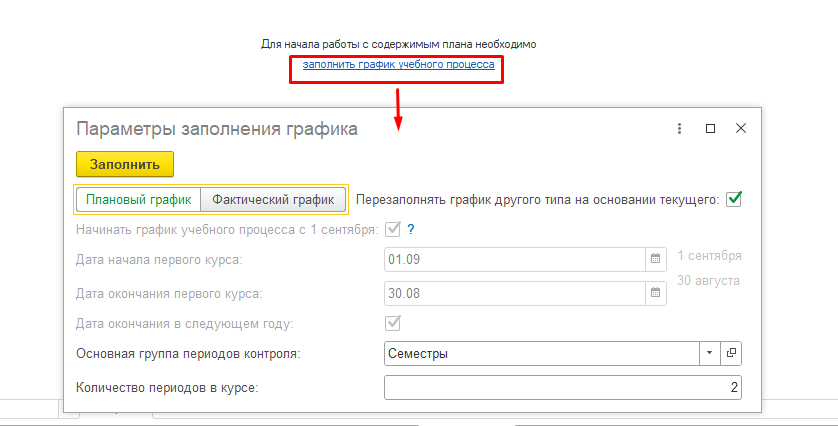The image size is (838, 426).
Task: Switch to Плановый график tab
Action: coord(138,200)
